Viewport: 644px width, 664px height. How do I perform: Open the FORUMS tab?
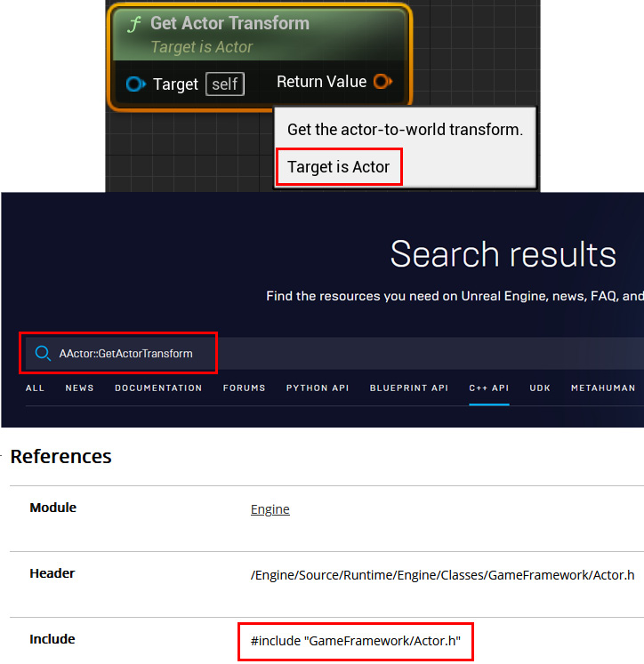pyautogui.click(x=244, y=388)
